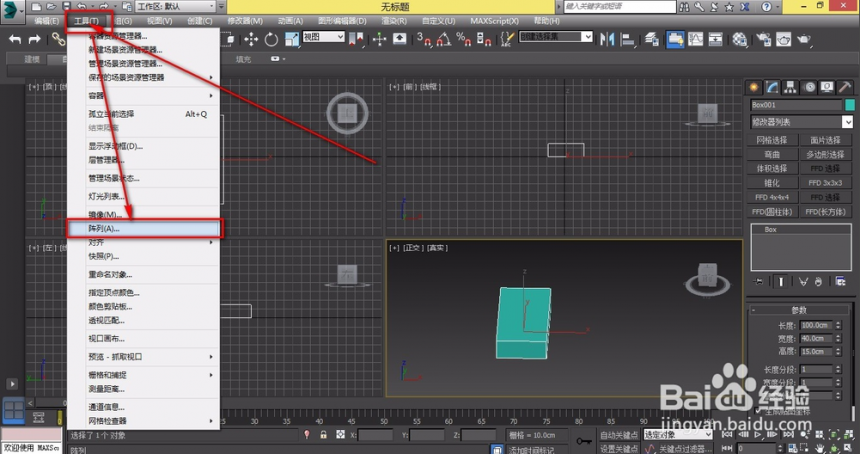
Task: Click the Render Production teapot icon
Action: [804, 39]
